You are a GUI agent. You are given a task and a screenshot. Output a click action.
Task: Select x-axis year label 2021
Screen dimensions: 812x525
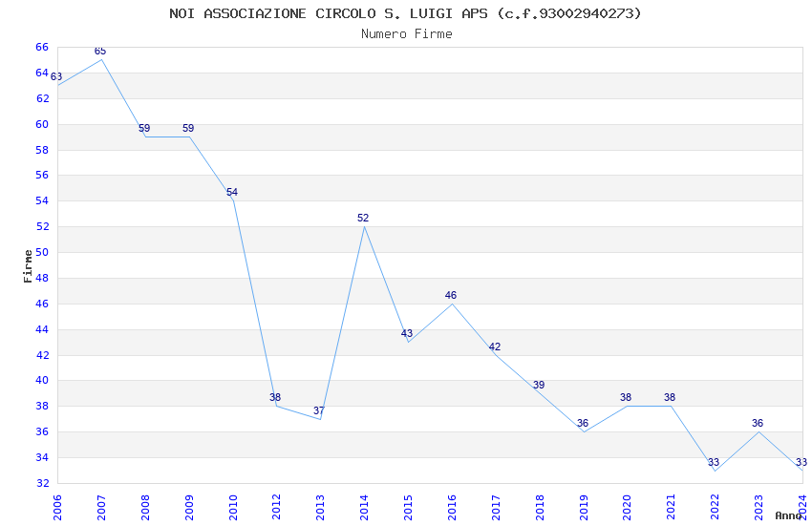pyautogui.click(x=672, y=508)
